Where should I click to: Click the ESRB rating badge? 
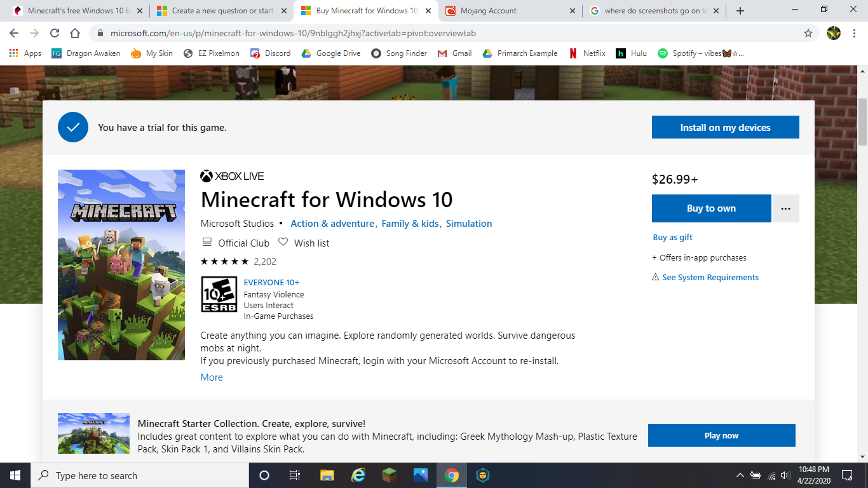[x=219, y=294]
